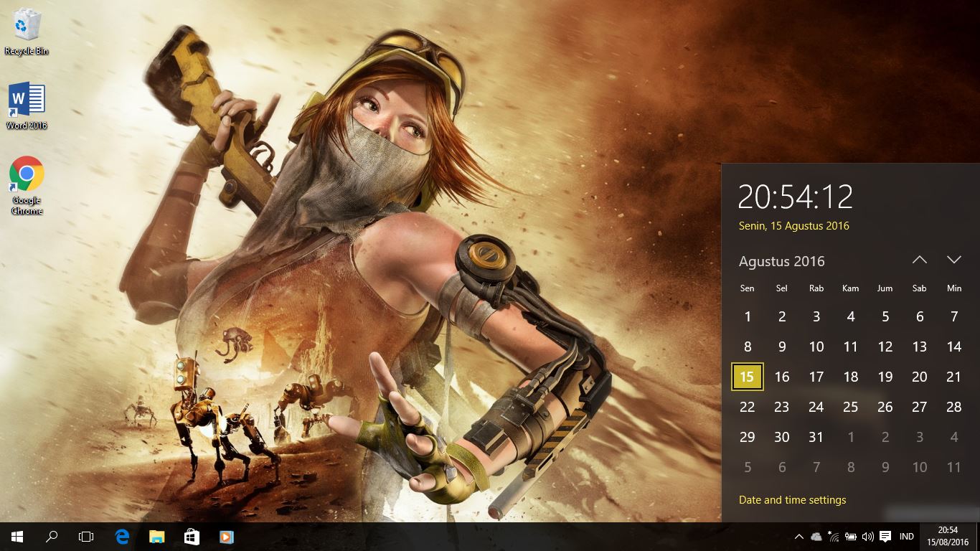
Task: Select day 22 in the calendar
Action: [x=747, y=407]
